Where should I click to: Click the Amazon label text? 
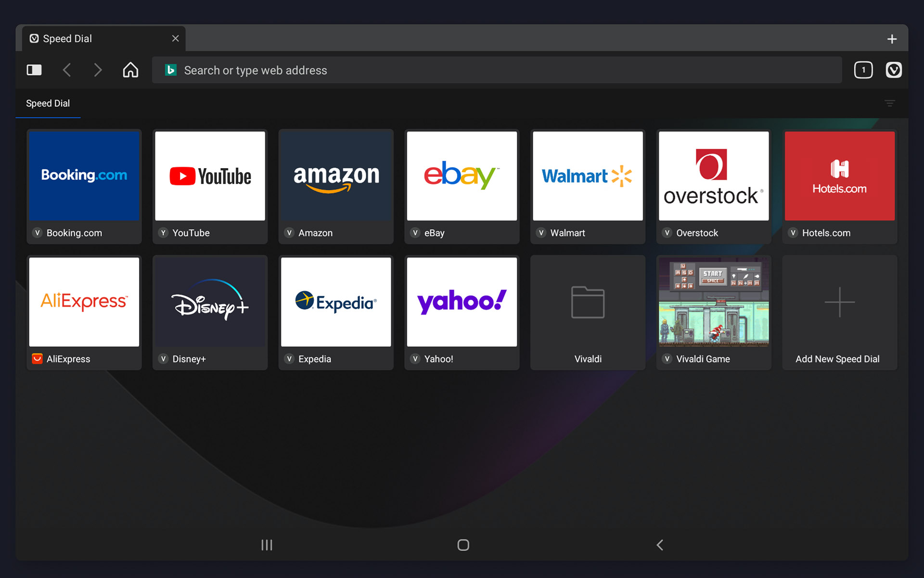pyautogui.click(x=315, y=233)
